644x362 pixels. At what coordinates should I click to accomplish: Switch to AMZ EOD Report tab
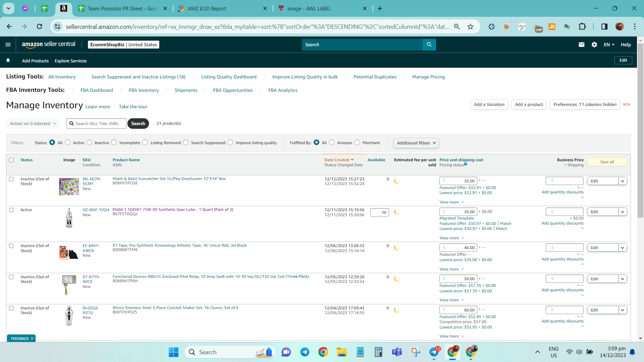click(222, 9)
